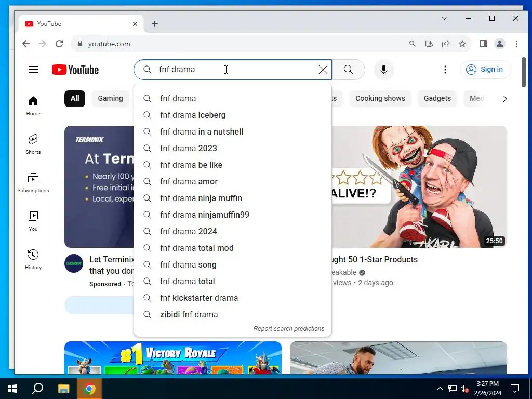Go back in Chrome
Viewport: 532px width, 399px height.
tap(26, 44)
